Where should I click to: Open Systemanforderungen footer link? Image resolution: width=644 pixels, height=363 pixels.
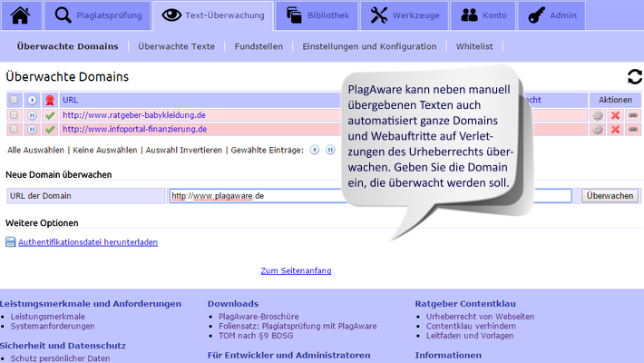point(53,326)
